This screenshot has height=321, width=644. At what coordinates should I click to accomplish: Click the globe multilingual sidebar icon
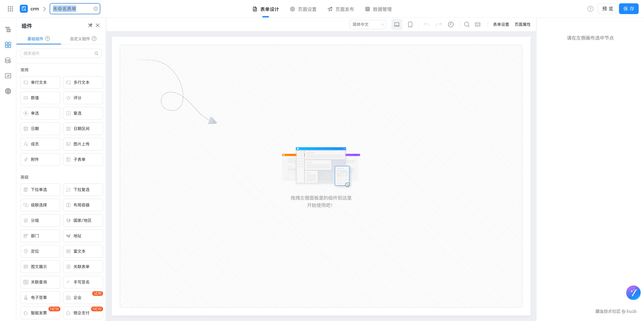[x=8, y=91]
